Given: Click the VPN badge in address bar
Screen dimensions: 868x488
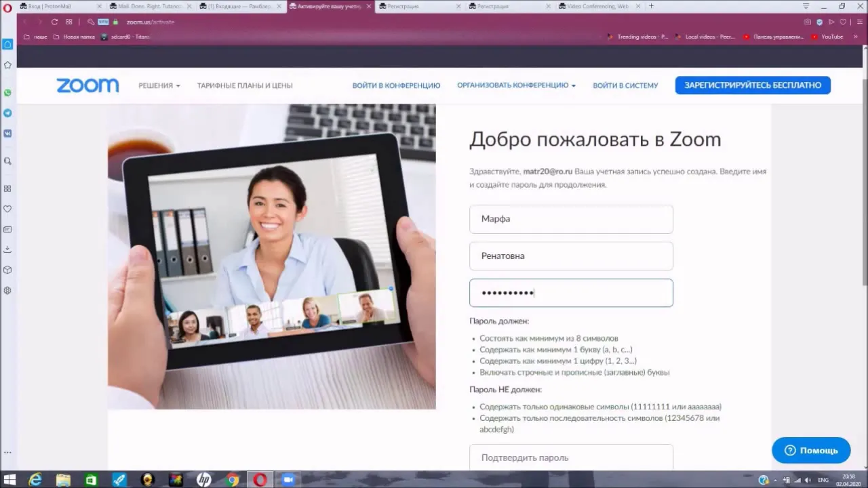Looking at the screenshot, I should [x=103, y=22].
